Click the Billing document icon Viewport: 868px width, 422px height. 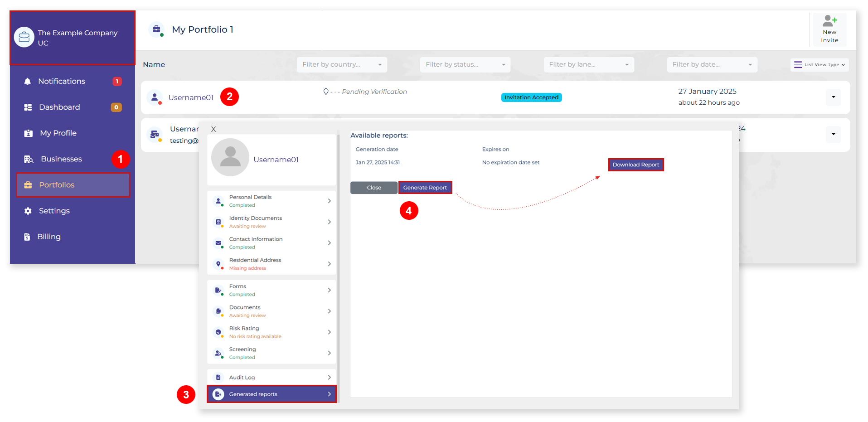click(x=27, y=236)
